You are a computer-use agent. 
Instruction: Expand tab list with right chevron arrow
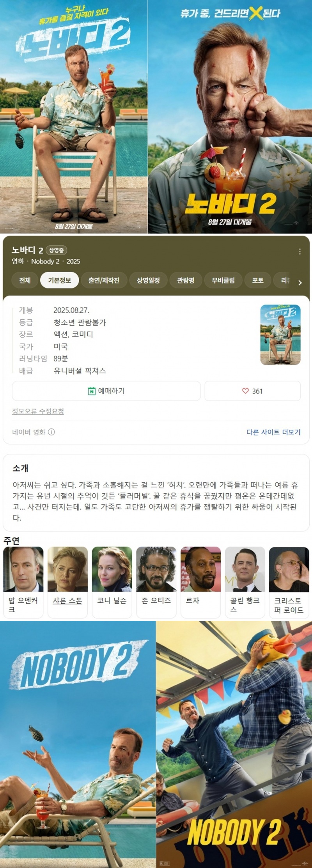tap(300, 282)
